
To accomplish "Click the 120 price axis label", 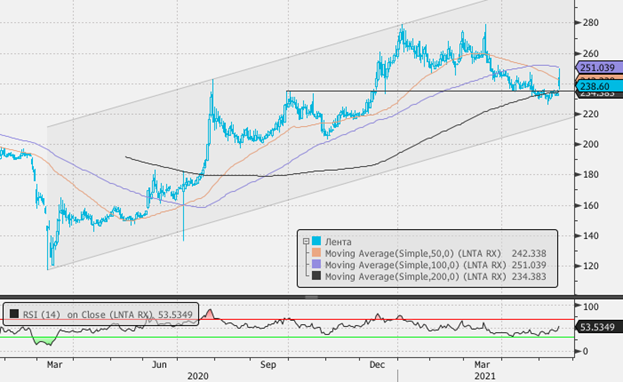I will click(x=591, y=266).
